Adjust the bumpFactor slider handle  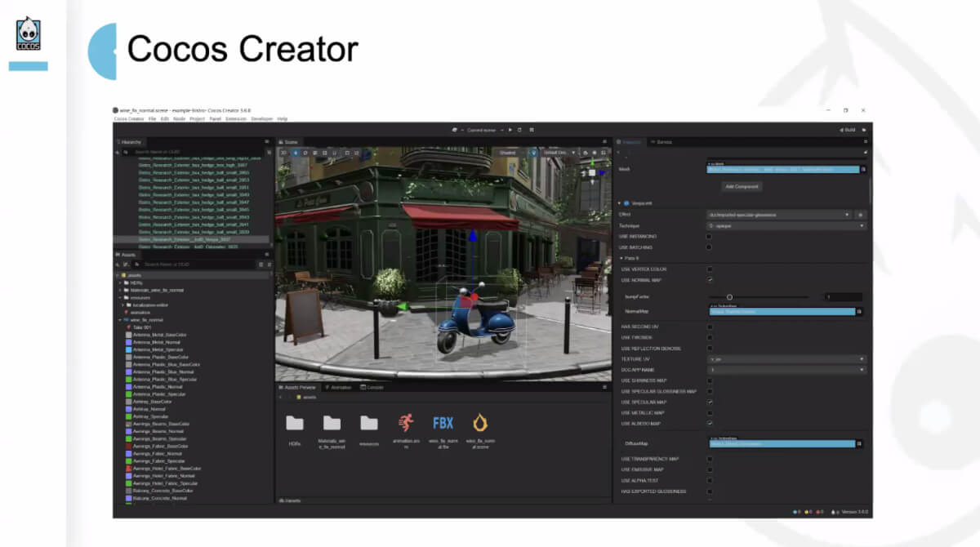729,297
